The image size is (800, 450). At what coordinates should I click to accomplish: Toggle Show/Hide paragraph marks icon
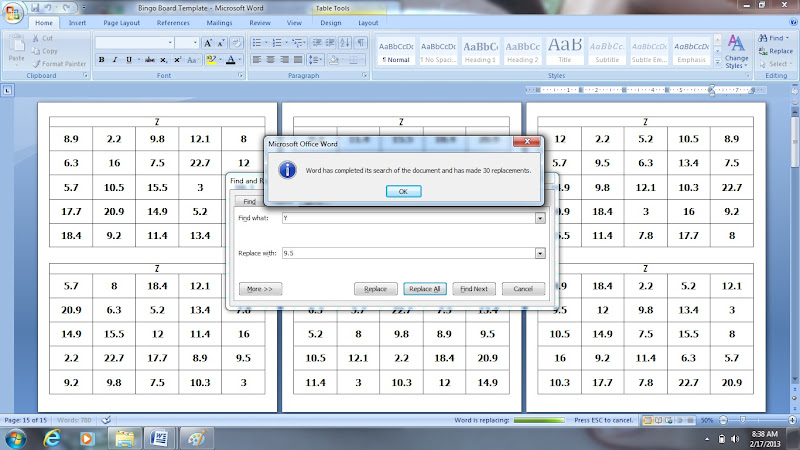pos(361,43)
